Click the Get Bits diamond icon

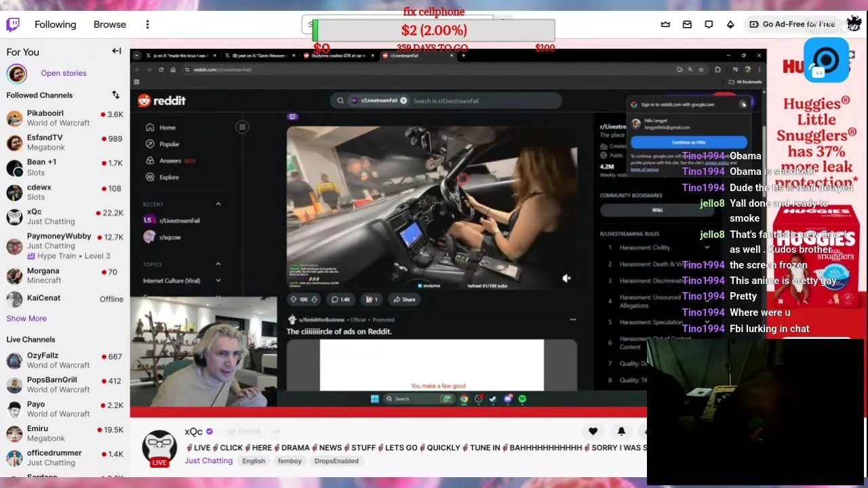730,24
